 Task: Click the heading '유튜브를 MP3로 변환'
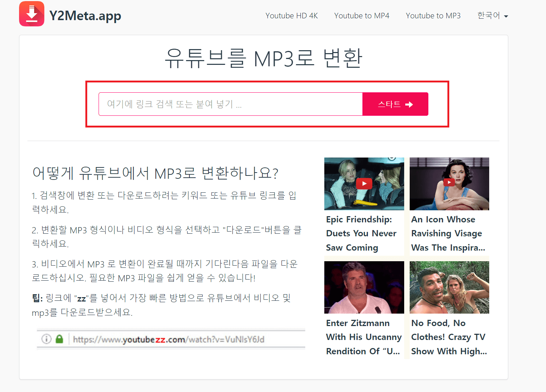pyautogui.click(x=263, y=58)
